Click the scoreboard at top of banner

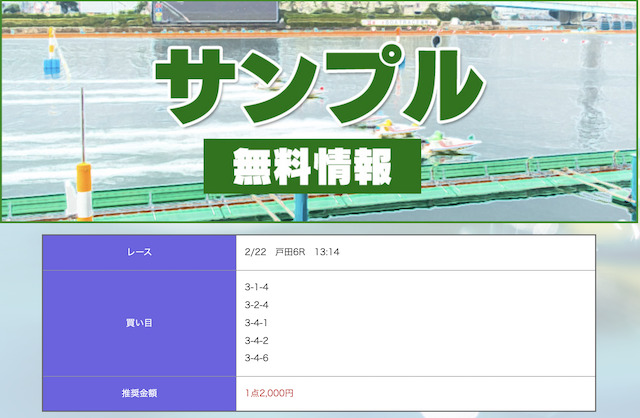(216, 12)
